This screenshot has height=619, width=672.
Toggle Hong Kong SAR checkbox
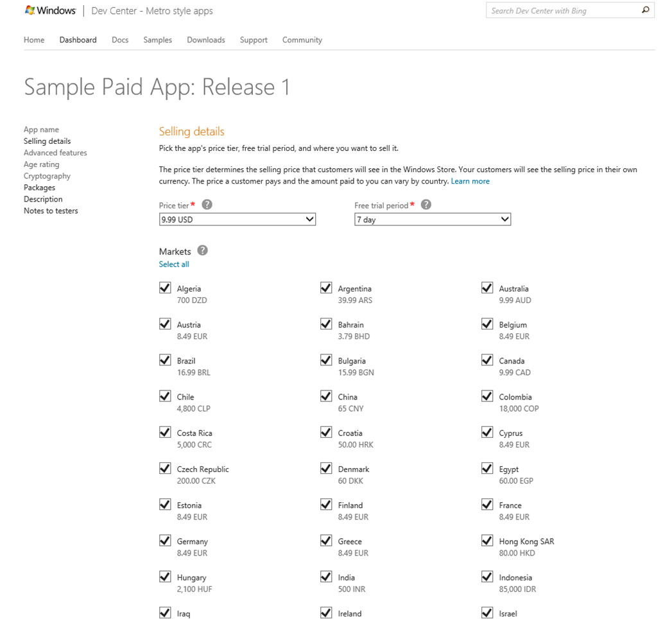tap(487, 541)
